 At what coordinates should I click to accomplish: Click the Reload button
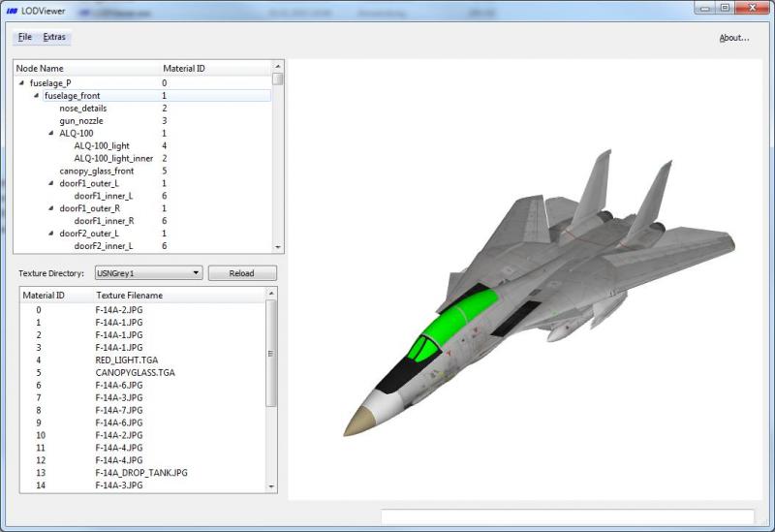pos(242,273)
